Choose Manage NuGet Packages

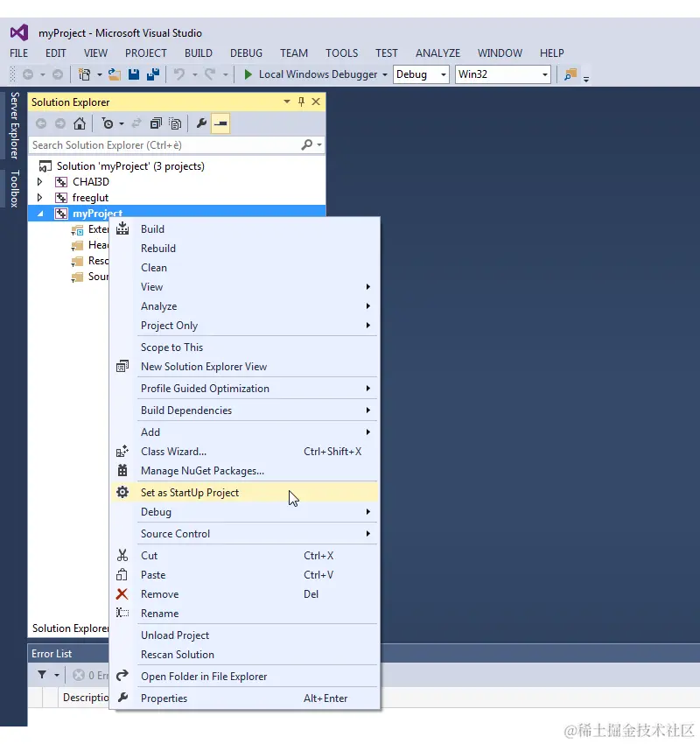244,471
